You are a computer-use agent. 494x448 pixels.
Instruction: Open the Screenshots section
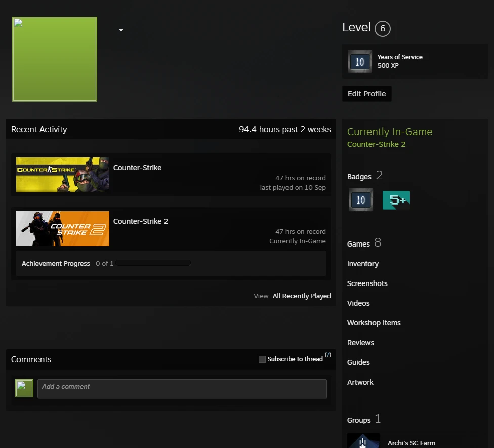(367, 283)
